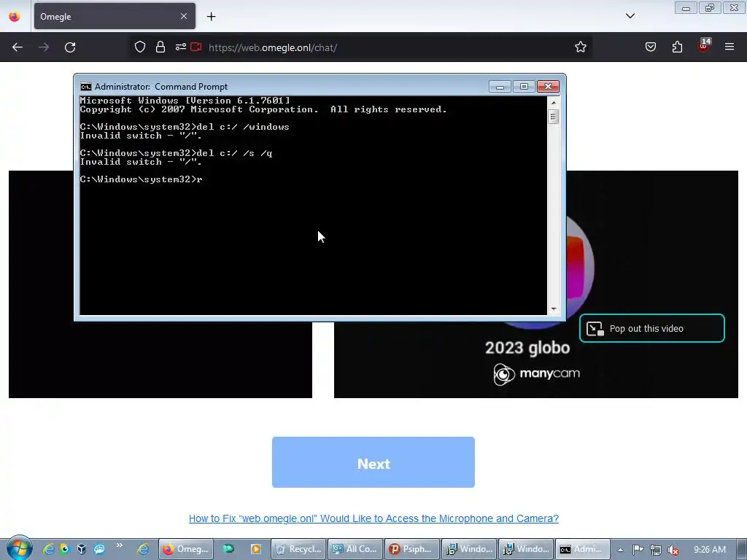Switch to Omegle Firefox taskbar button
Image resolution: width=747 pixels, height=560 pixels.
(x=185, y=549)
